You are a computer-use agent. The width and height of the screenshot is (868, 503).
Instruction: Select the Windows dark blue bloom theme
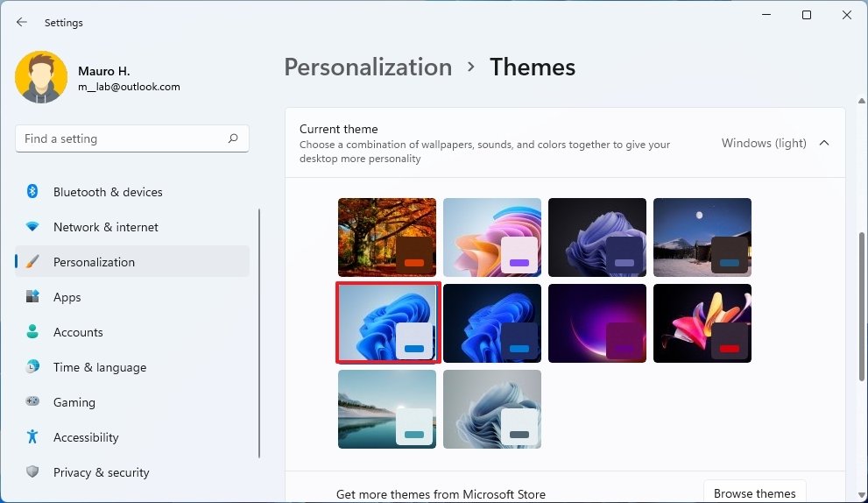click(492, 323)
